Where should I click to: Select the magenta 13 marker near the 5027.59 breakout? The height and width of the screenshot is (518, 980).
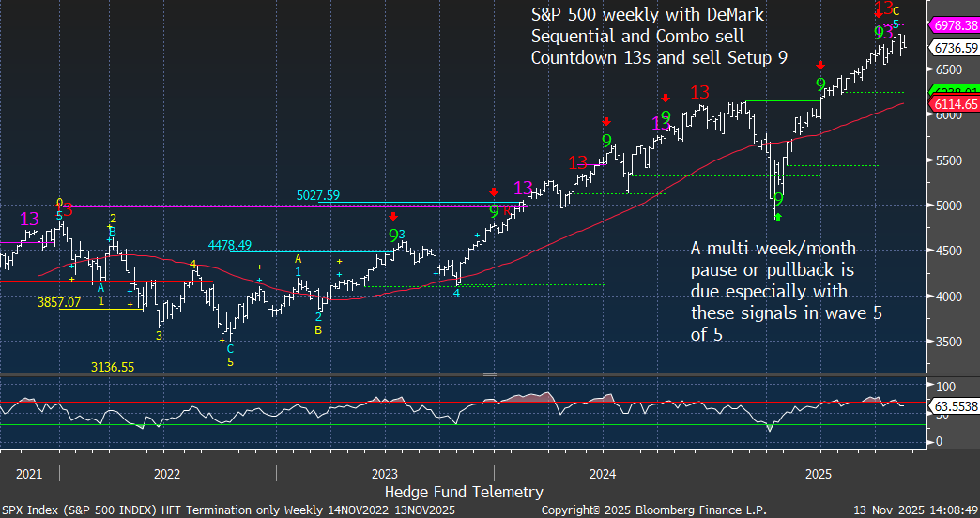[523, 189]
